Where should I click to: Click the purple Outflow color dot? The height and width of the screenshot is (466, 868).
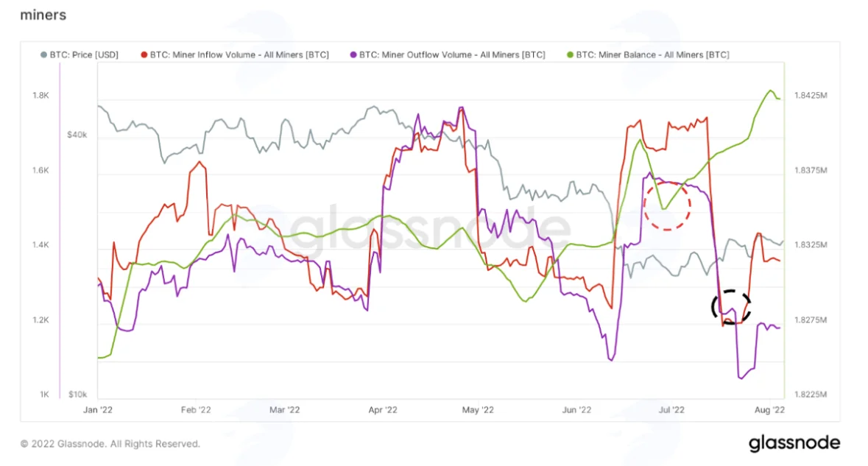(353, 54)
